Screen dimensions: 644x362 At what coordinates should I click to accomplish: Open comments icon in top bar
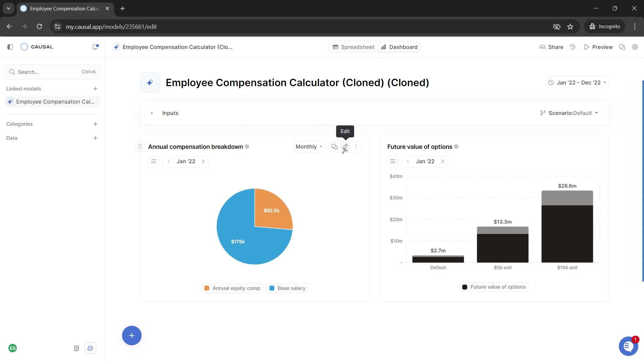tap(622, 47)
